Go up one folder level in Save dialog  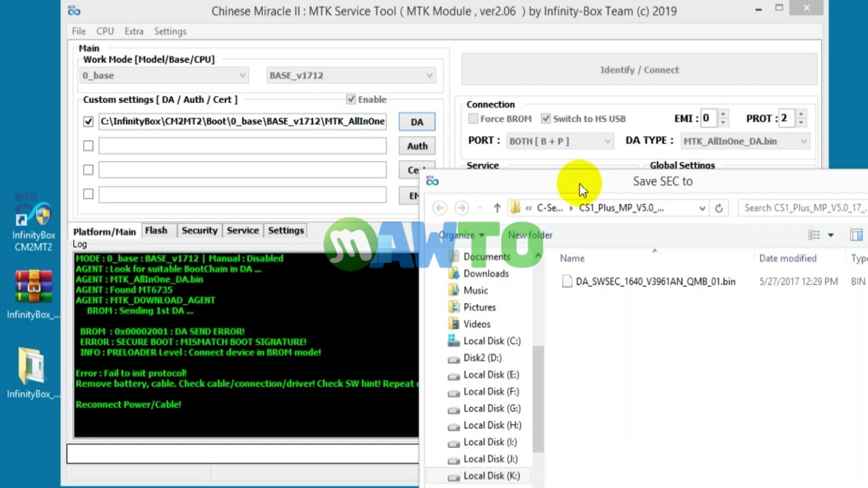pyautogui.click(x=497, y=208)
